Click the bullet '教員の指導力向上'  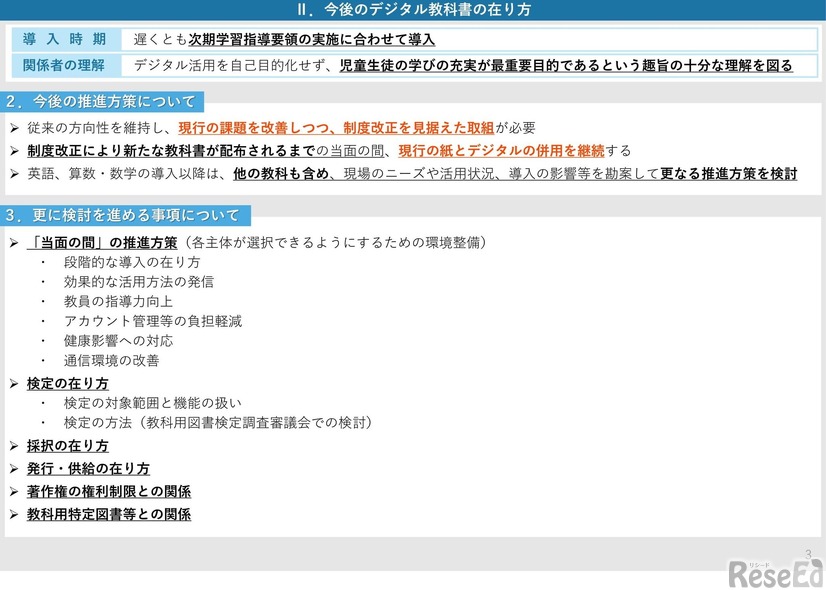pos(119,302)
